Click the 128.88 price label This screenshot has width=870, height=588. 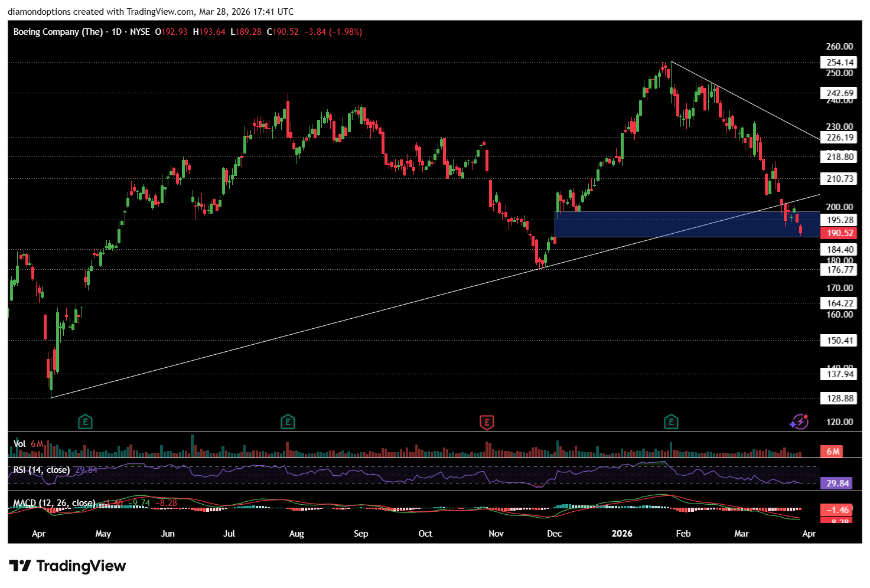(839, 398)
